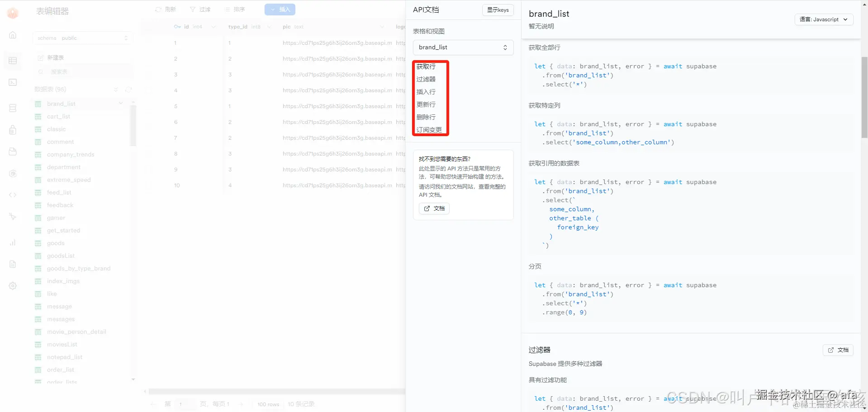Open the Home sidebar icon

pyautogui.click(x=12, y=35)
